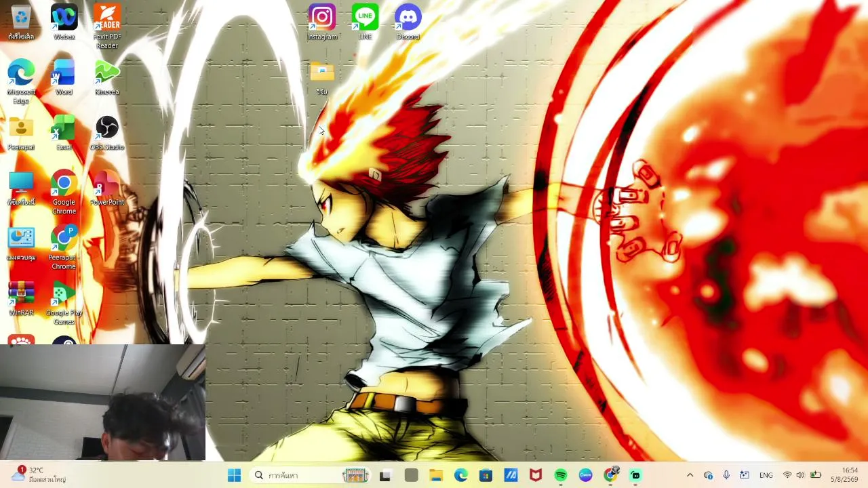The image size is (868, 488).
Task: Select the Kinovea desktop shortcut
Action: (107, 77)
